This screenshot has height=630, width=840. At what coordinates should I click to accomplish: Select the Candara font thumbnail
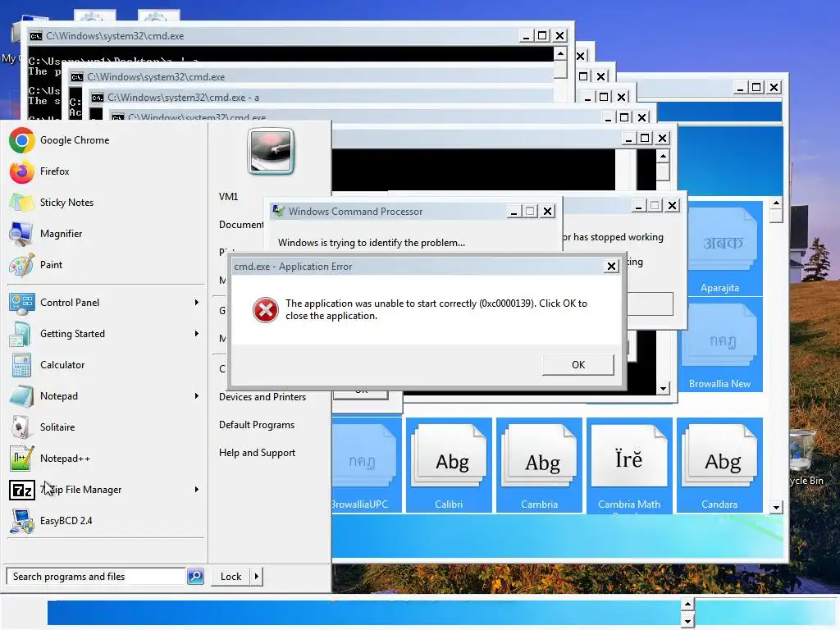[719, 464]
